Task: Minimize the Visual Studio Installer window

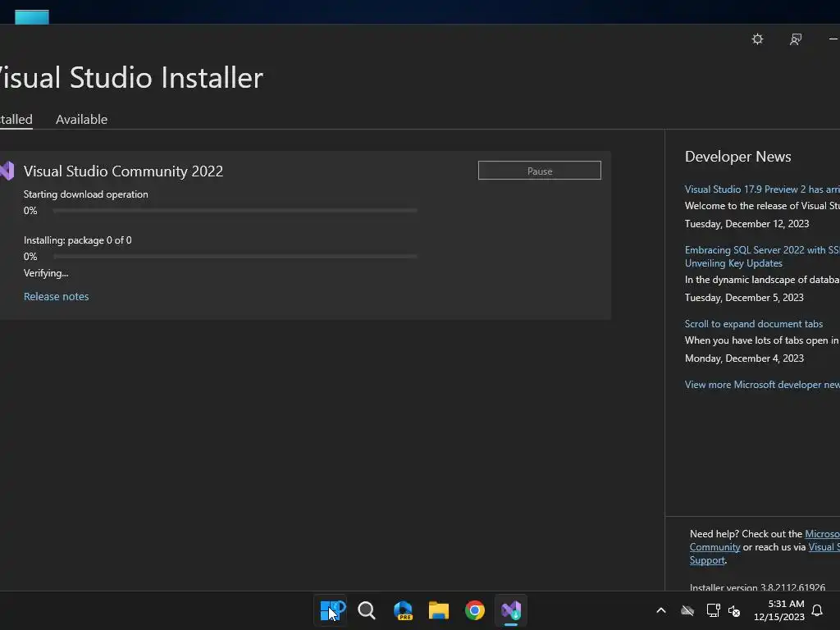Action: coord(833,39)
